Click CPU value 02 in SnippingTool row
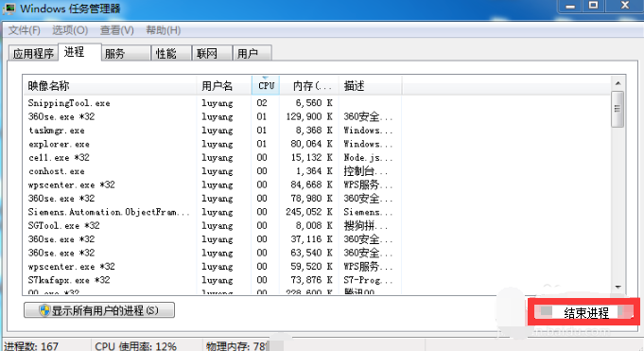This screenshot has height=351, width=644. (262, 103)
